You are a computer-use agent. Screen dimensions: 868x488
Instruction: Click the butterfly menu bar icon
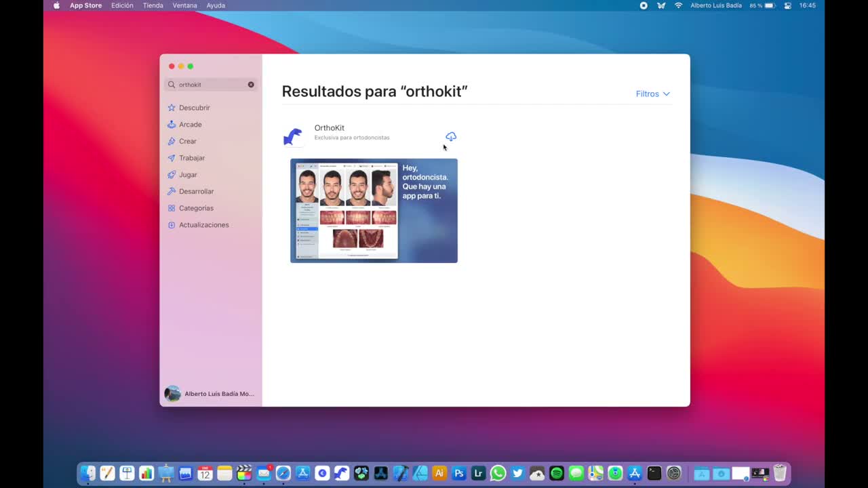(x=661, y=5)
